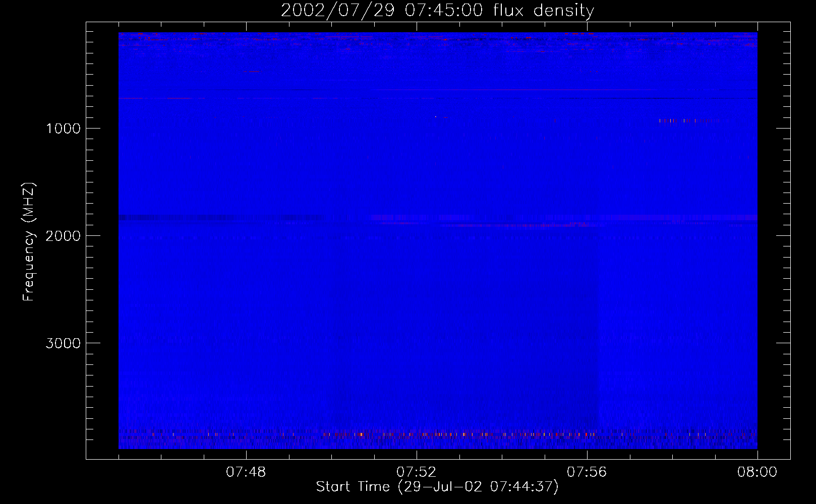The image size is (816, 504).
Task: Click the 07:56 time axis label
Action: point(587,472)
